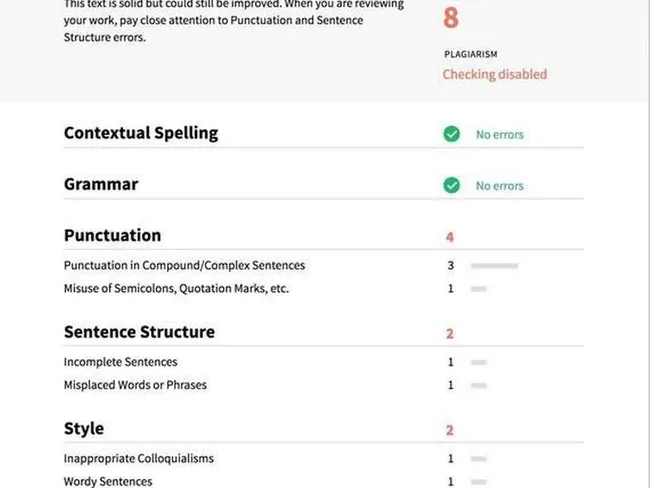Click the large score number 8
The height and width of the screenshot is (488, 650).
point(451,17)
